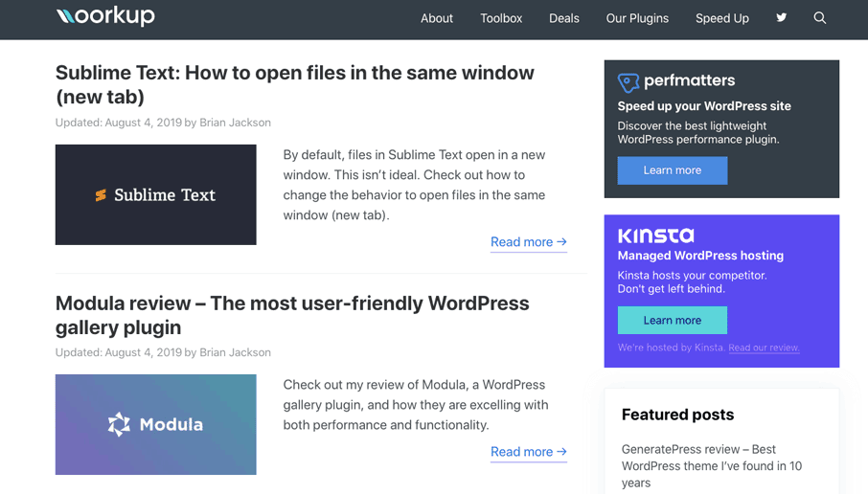Click Modula post 'Updated: August 4, 2019' date
This screenshot has height=494, width=868.
119,352
